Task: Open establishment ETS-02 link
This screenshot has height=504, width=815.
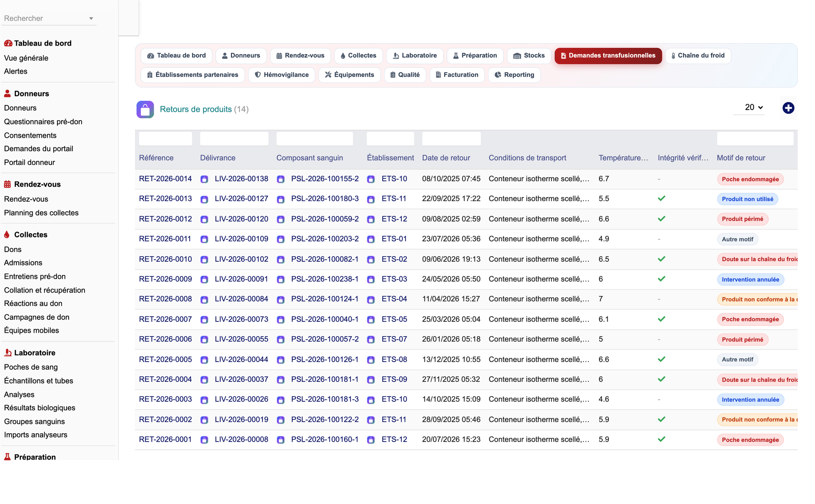Action: (394, 259)
